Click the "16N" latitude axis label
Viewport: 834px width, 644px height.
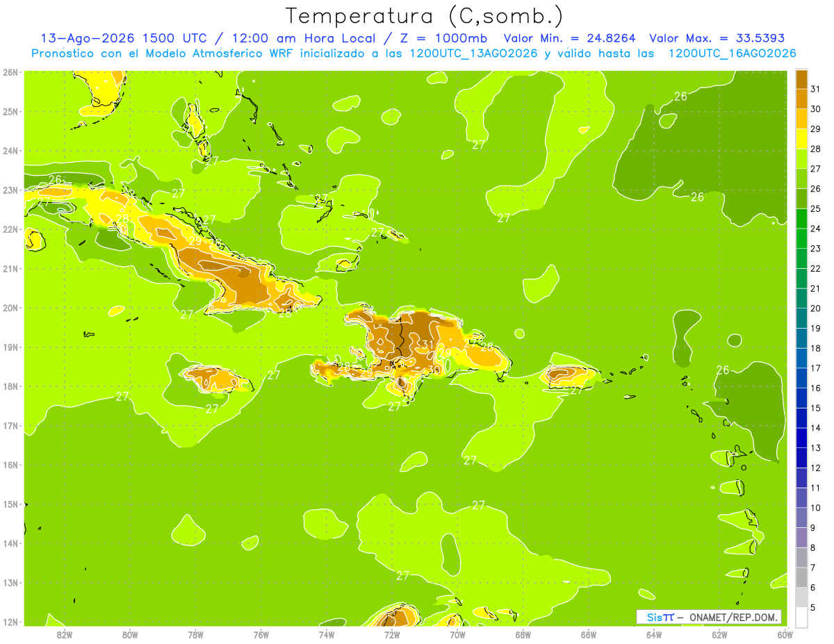coord(10,465)
